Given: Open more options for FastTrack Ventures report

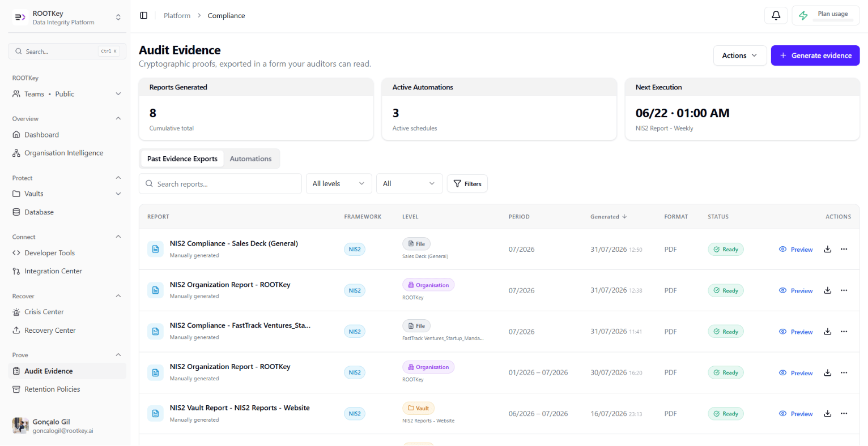Looking at the screenshot, I should (844, 332).
